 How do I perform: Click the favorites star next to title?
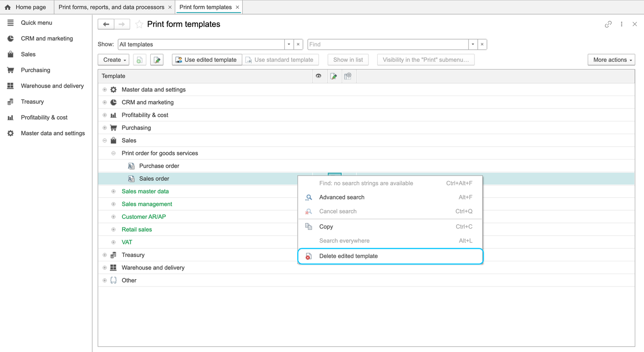139,24
